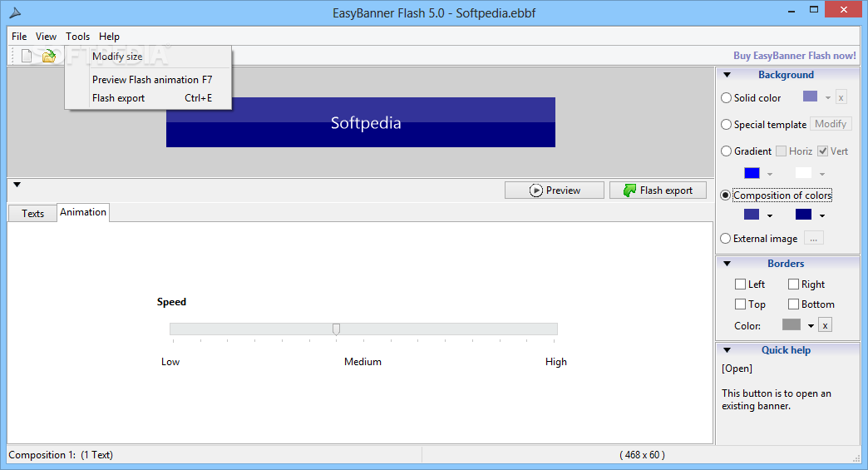Select the Special template radio button
The image size is (868, 470).
(x=727, y=125)
